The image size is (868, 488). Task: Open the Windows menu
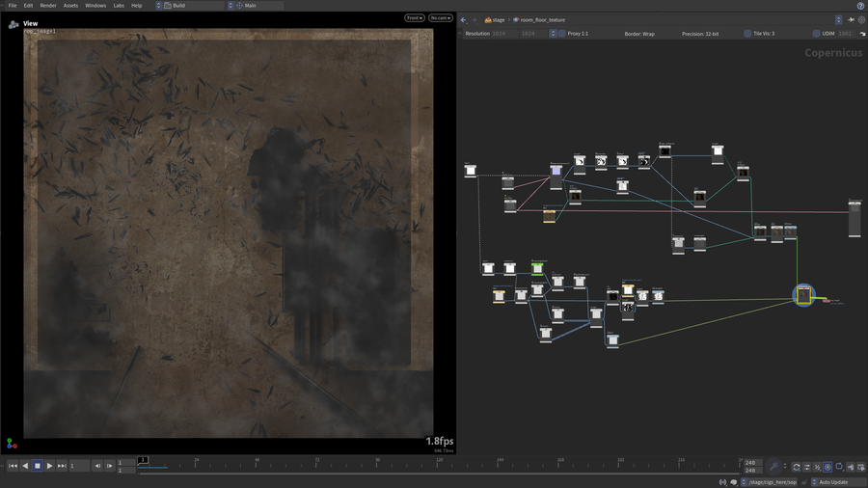[x=95, y=6]
